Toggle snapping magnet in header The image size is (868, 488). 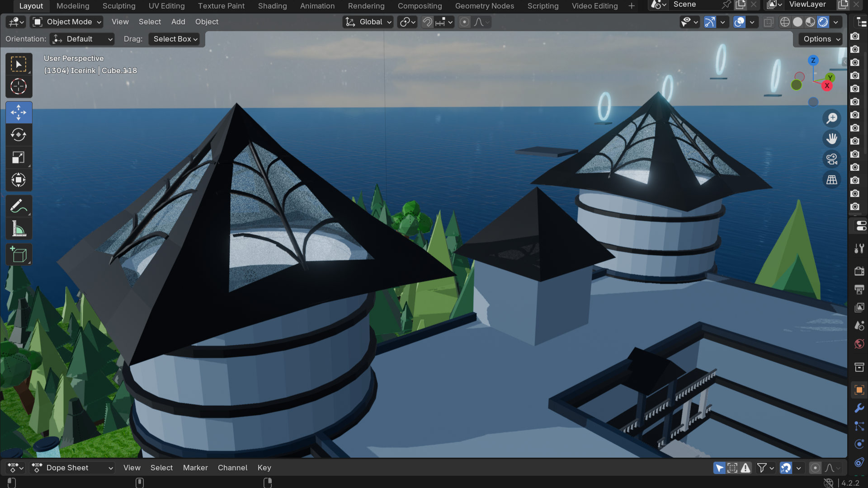pyautogui.click(x=427, y=22)
